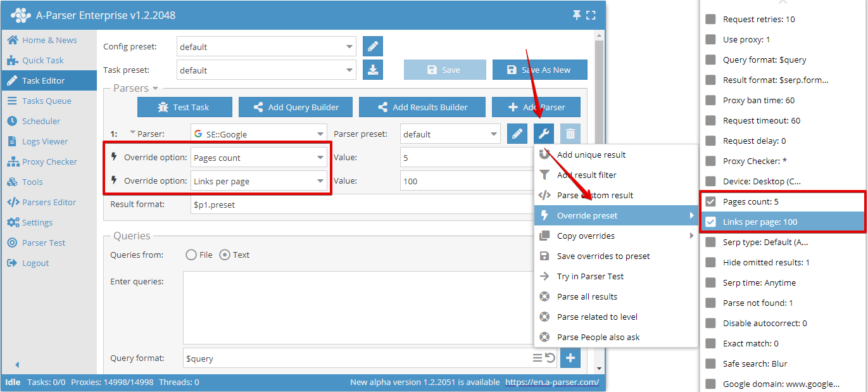Click the plus button beside Query format
868x392 pixels.
(x=570, y=358)
